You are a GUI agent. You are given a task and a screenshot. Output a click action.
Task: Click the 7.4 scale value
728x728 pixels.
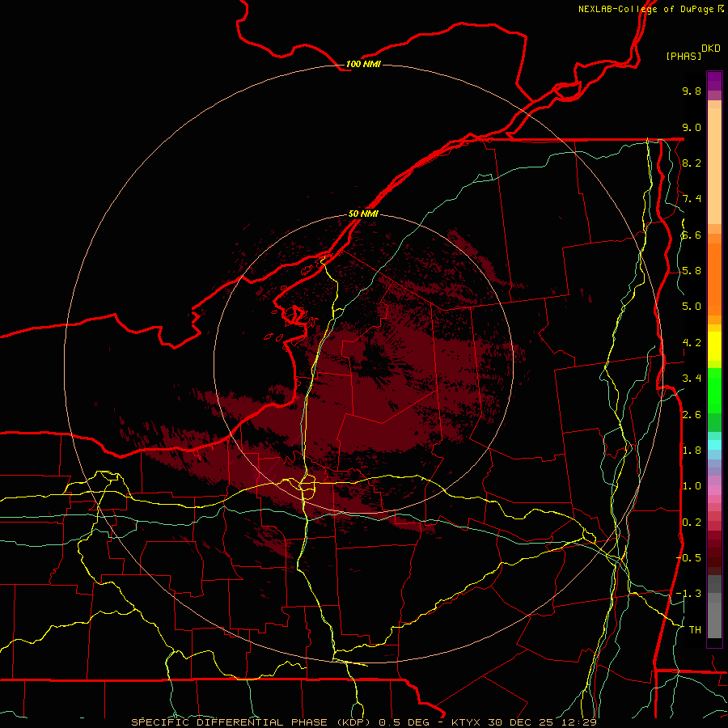pyautogui.click(x=692, y=199)
